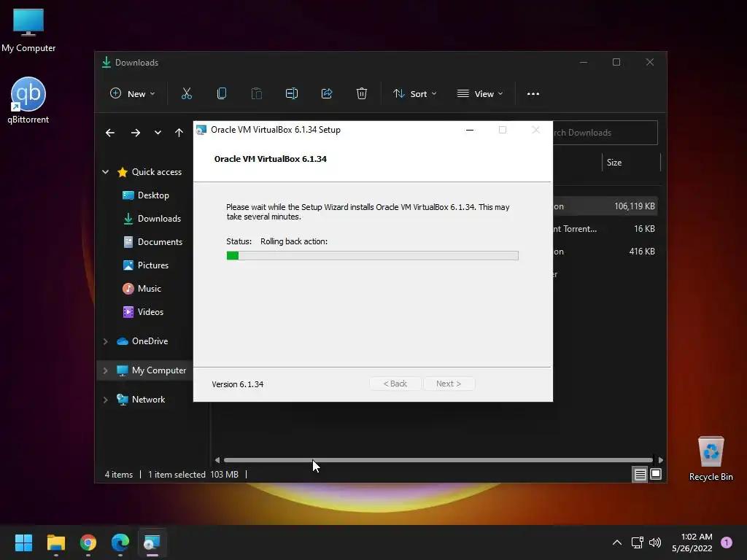Click the VirtualBox icon in setup title bar
Image resolution: width=747 pixels, height=560 pixels.
201,130
